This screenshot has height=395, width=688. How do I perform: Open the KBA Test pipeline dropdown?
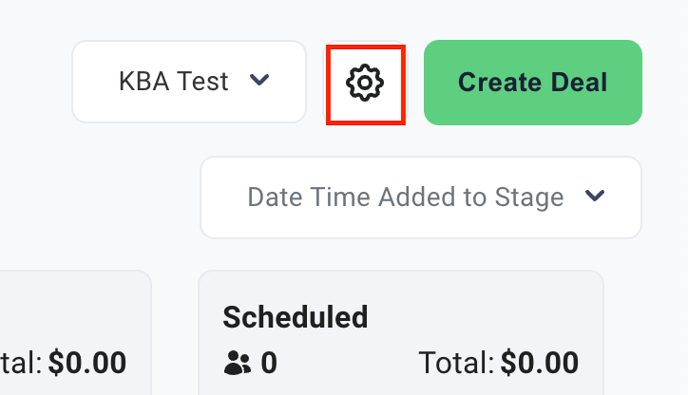click(189, 82)
